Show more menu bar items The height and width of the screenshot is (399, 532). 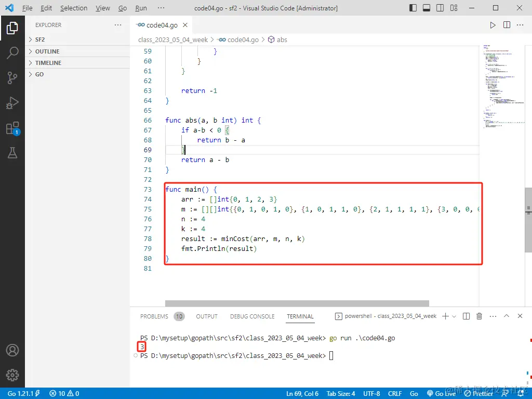[161, 8]
